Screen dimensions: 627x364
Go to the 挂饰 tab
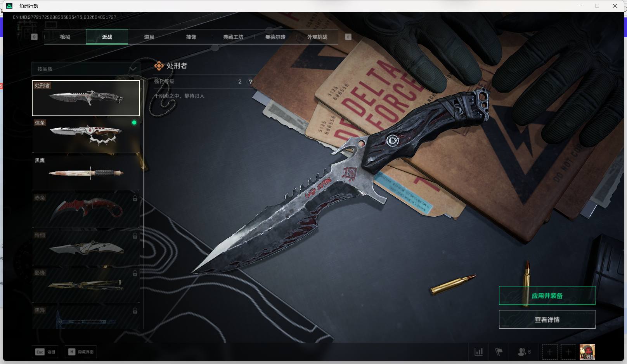[x=191, y=37]
